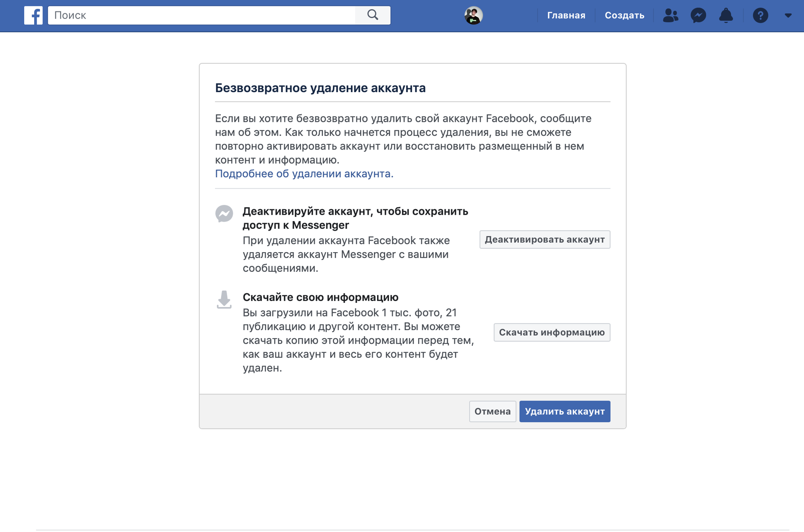Screen dimensions: 804x532
Task: Click the blue Удалить аккаунт button
Action: (x=565, y=411)
